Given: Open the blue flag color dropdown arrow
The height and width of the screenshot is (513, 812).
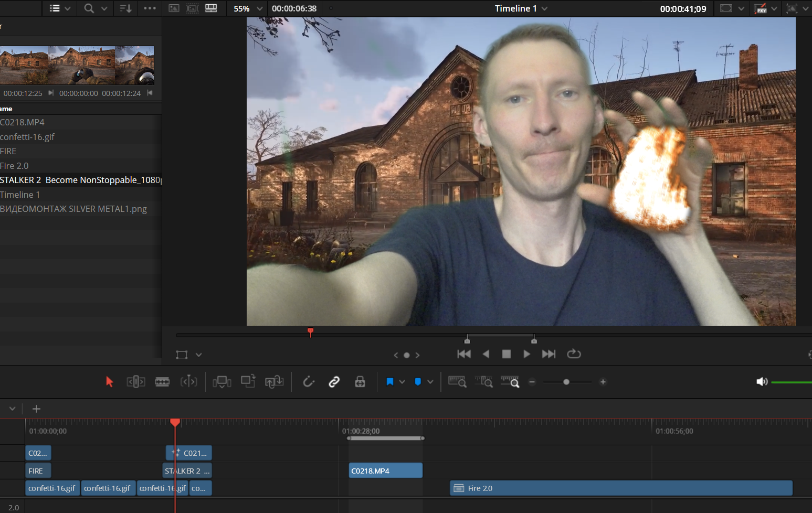Looking at the screenshot, I should click(x=402, y=382).
